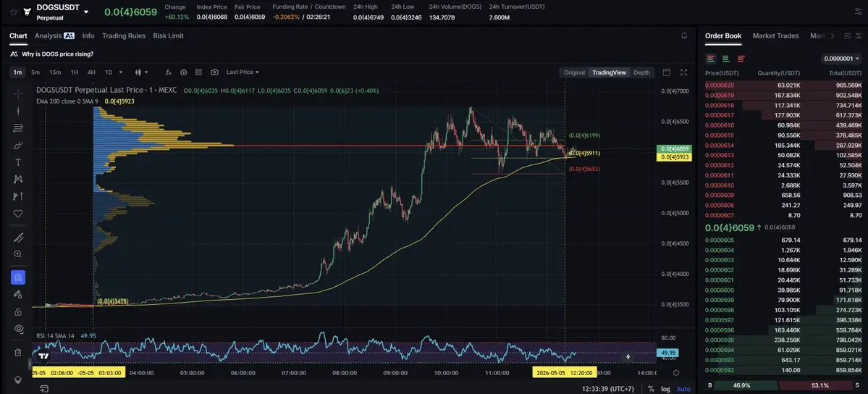Select the trend line drawing tool
The image size is (868, 394).
[x=18, y=111]
